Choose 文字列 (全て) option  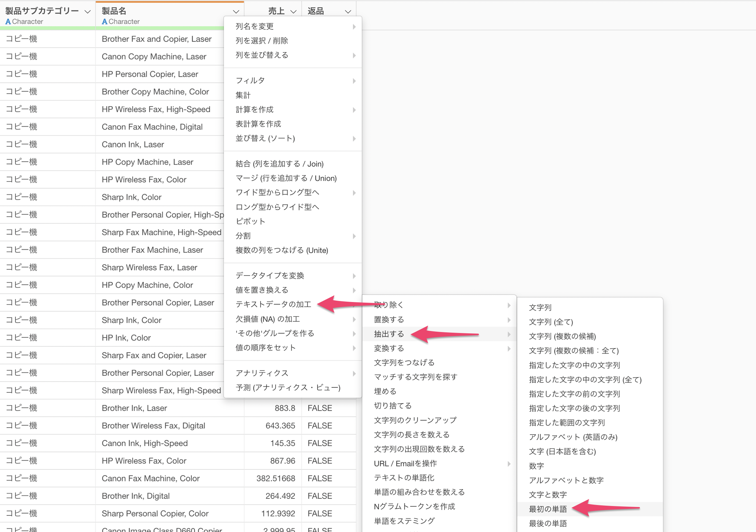tap(590, 322)
